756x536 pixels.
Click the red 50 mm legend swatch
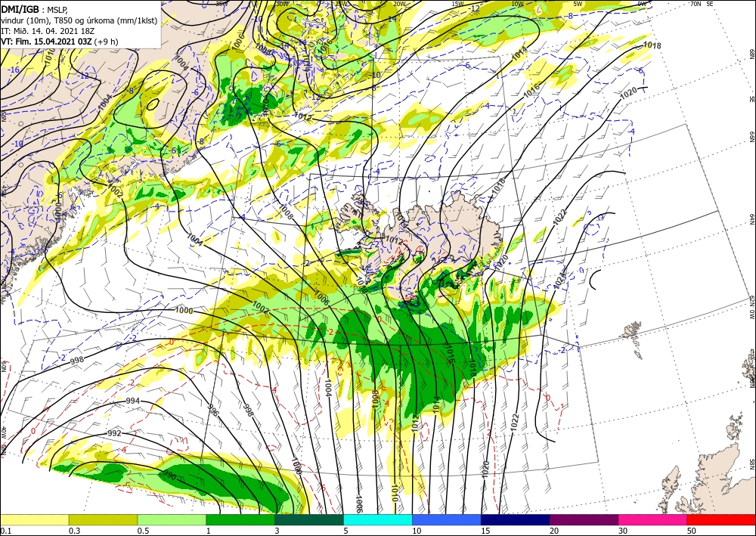tap(721, 519)
